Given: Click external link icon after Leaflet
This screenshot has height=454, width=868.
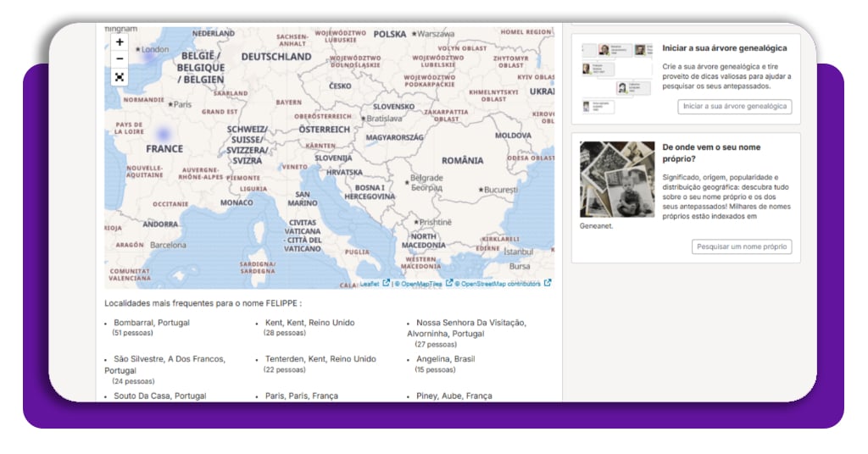Looking at the screenshot, I should 386,283.
